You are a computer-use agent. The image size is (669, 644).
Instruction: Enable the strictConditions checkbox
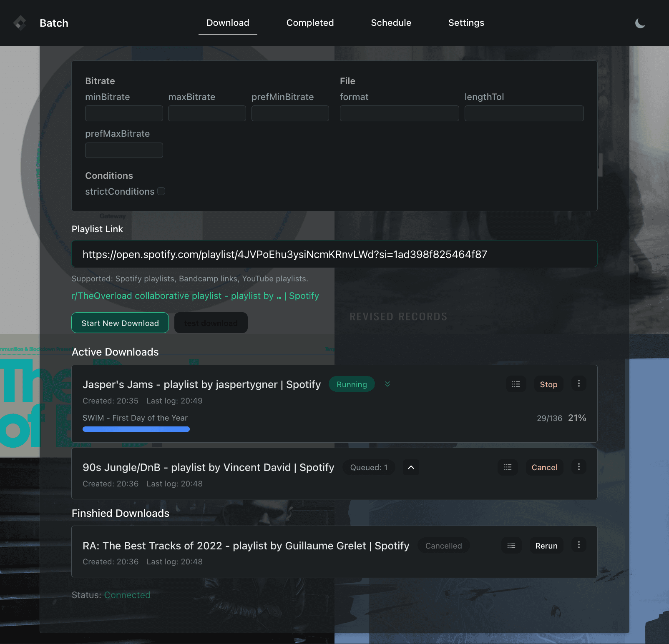[161, 191]
